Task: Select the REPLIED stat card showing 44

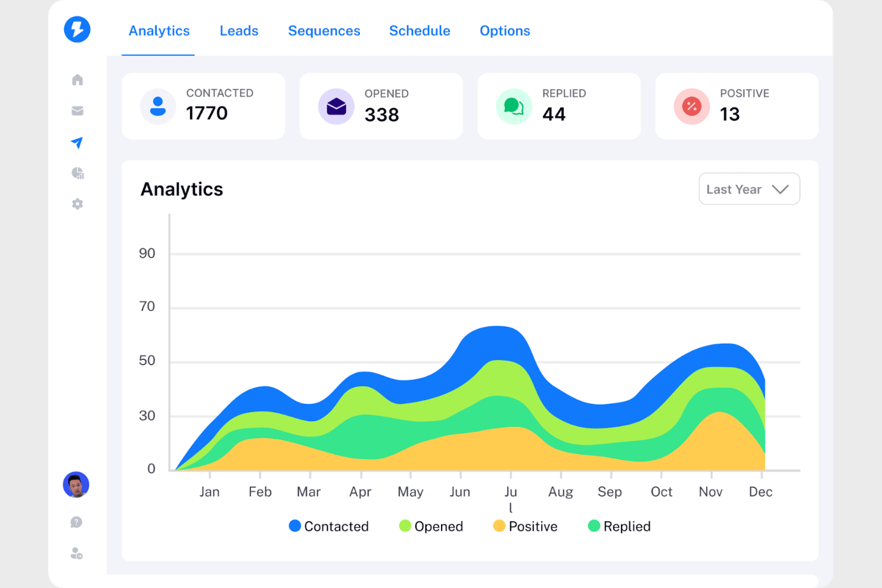Action: click(x=558, y=106)
